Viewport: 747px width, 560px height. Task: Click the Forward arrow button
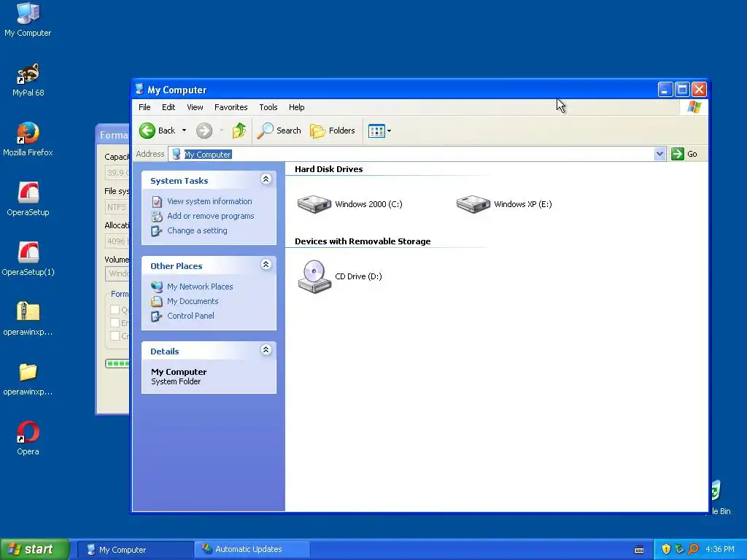point(204,131)
